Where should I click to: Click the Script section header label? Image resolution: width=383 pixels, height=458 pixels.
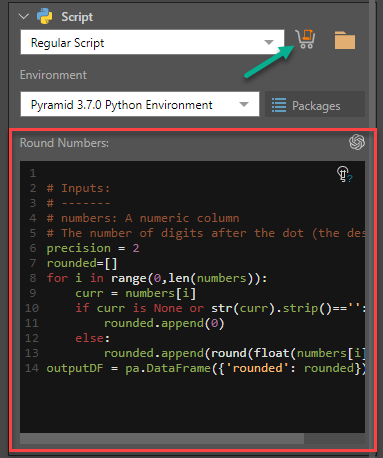(x=77, y=17)
